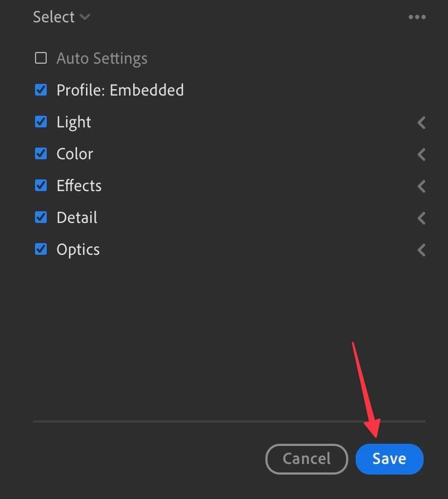Click the Profile: Embedded blue checkmark icon

tap(41, 90)
